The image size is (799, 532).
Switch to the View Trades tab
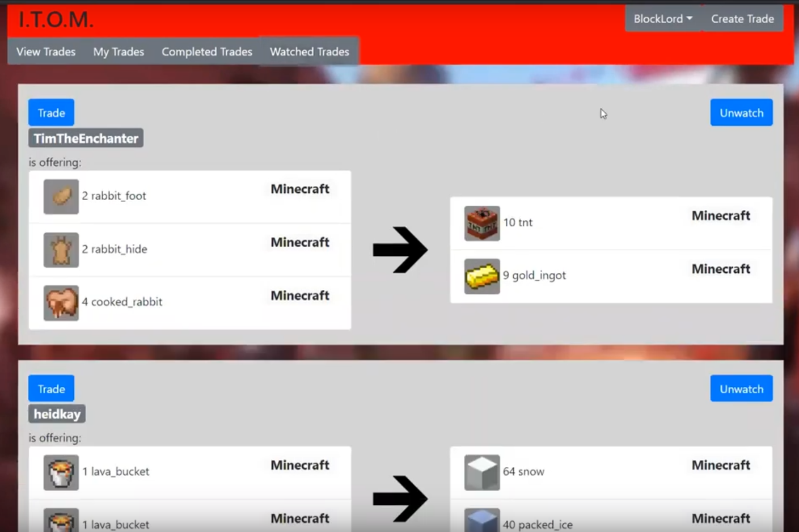[46, 52]
